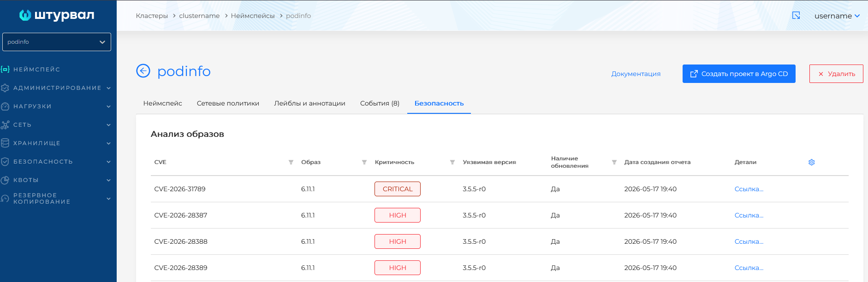The image size is (868, 282).
Task: Switch to Лейблы и аннотации tab
Action: tap(309, 103)
